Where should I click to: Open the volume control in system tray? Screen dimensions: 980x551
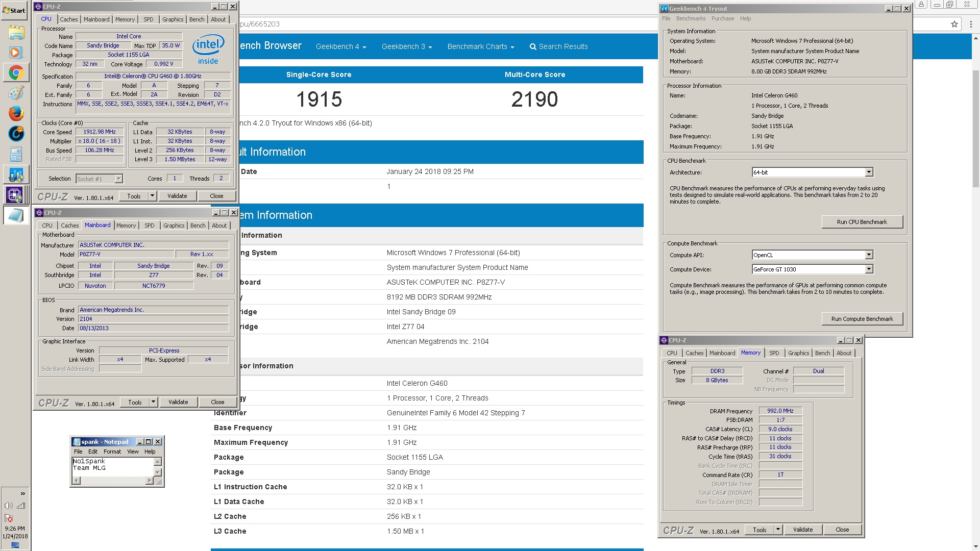click(x=8, y=506)
